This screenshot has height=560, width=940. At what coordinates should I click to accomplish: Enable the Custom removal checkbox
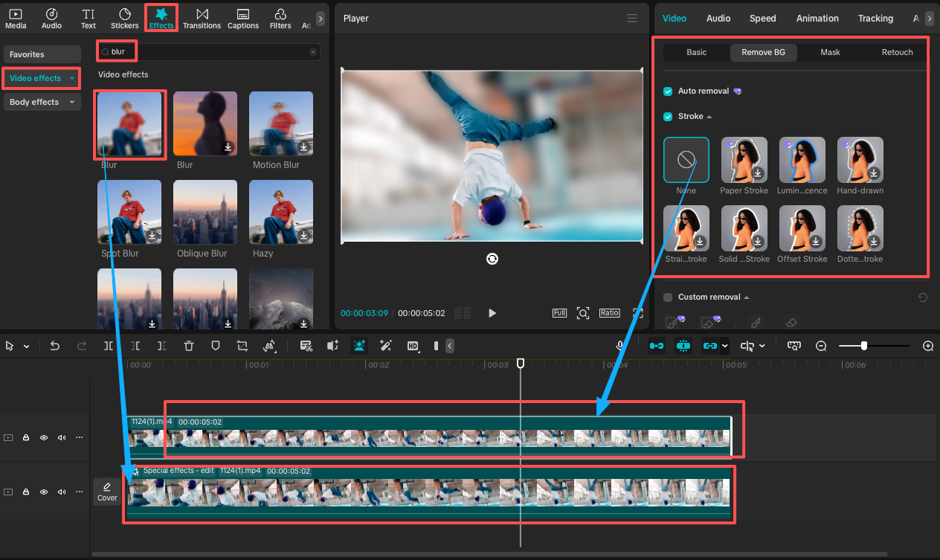[667, 296]
